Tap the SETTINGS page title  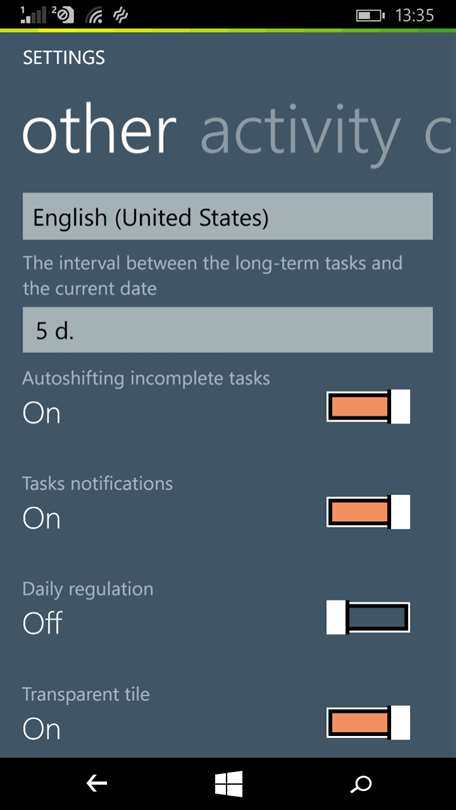64,57
